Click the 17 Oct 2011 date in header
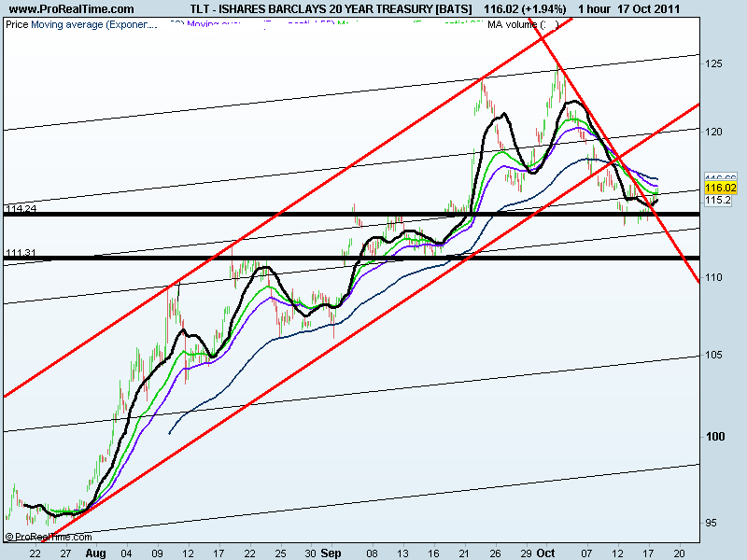 648,9
